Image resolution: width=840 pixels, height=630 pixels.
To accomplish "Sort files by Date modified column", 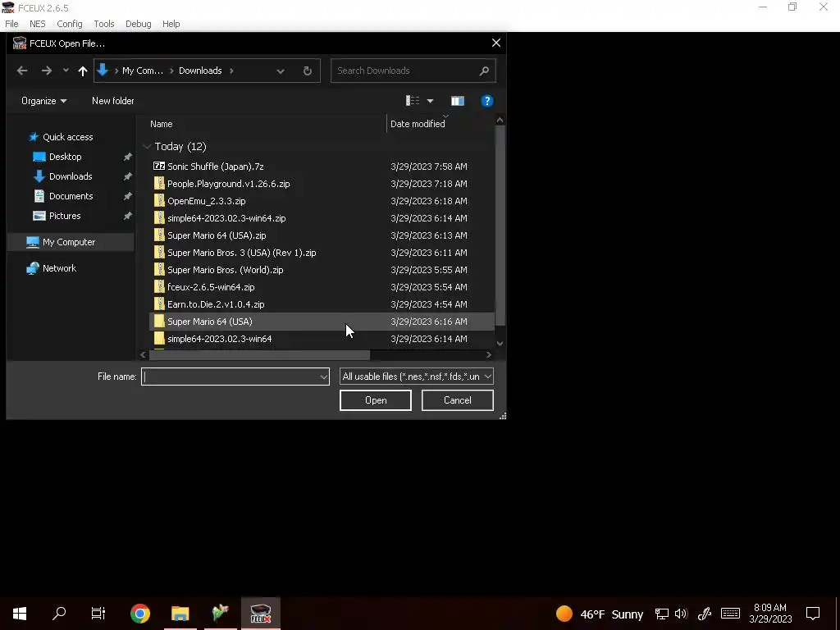I will (x=418, y=124).
